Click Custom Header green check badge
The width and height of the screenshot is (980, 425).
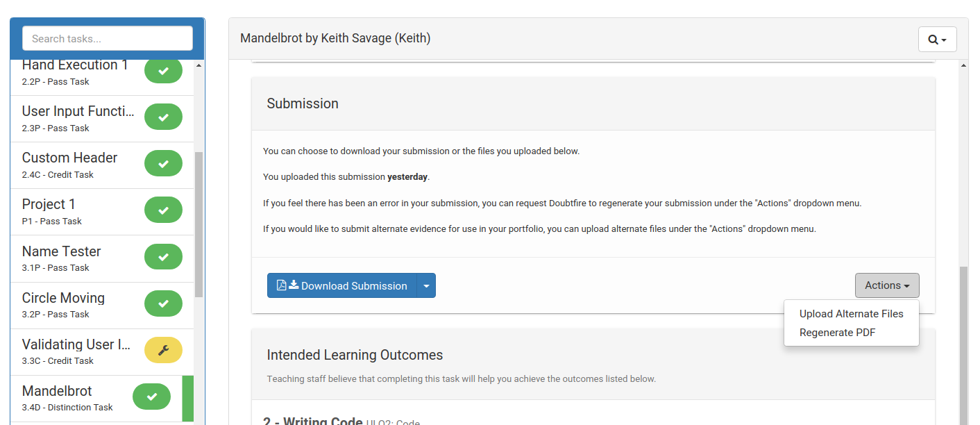163,164
